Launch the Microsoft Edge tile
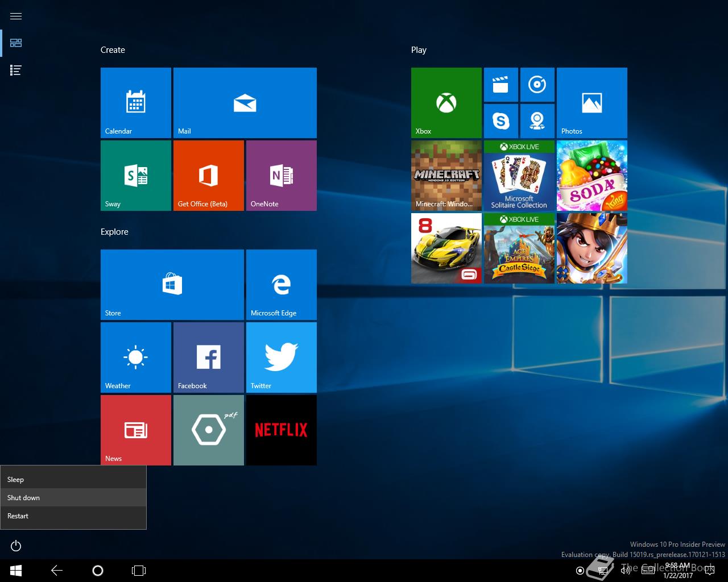The image size is (728, 582). [282, 285]
